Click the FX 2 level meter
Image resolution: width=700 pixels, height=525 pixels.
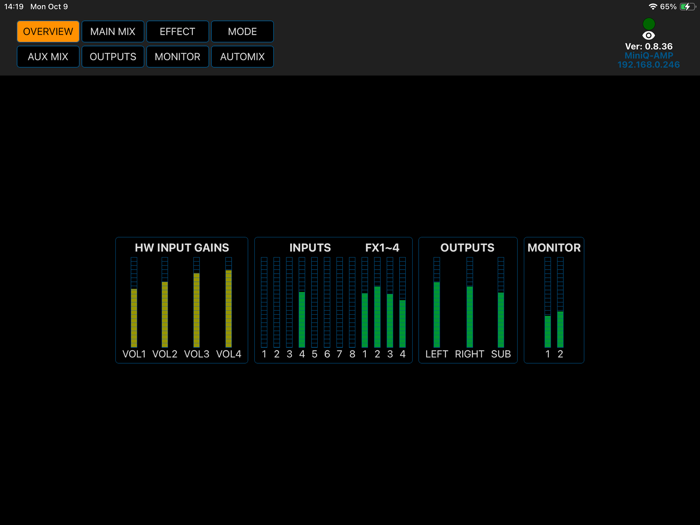377,302
